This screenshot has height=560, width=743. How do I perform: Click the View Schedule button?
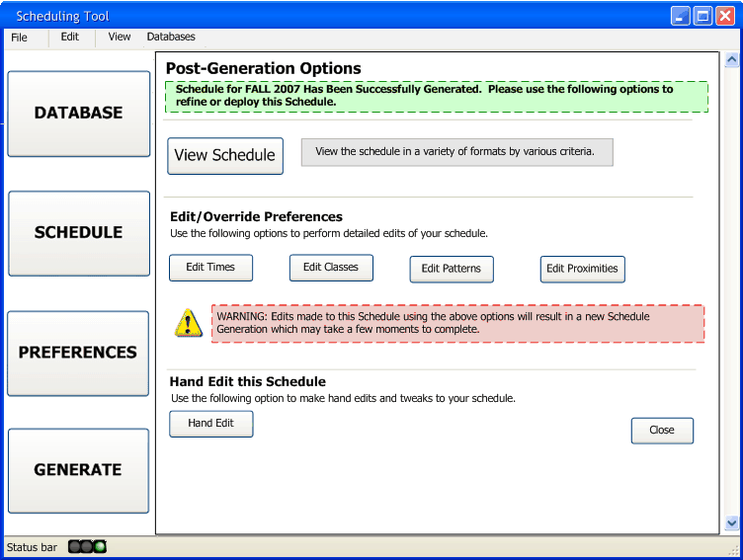pos(225,156)
